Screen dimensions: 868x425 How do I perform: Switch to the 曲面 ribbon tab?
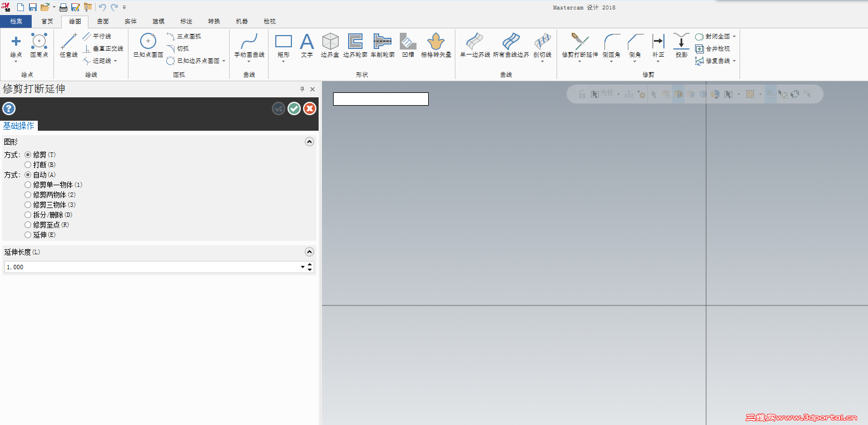103,21
